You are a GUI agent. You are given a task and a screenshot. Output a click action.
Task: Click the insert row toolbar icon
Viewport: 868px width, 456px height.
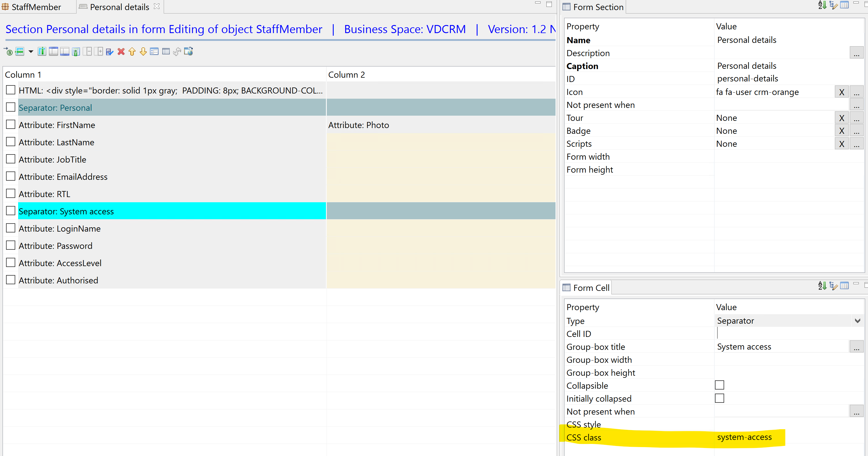[x=20, y=51]
